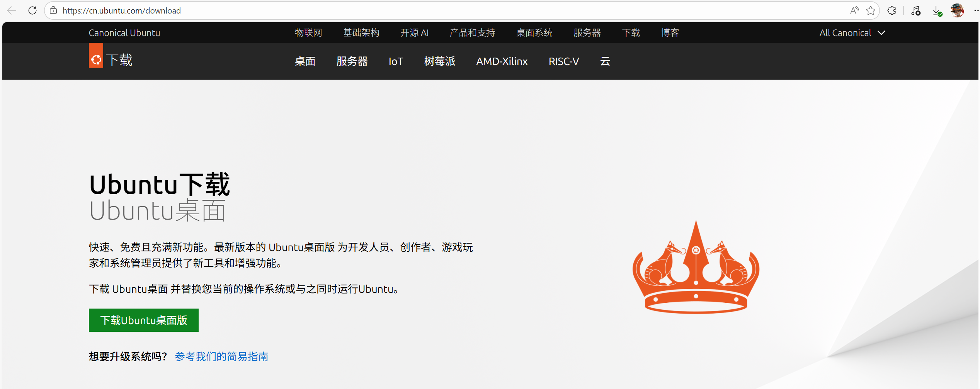Select the AMD-Xilinx download tab

502,61
